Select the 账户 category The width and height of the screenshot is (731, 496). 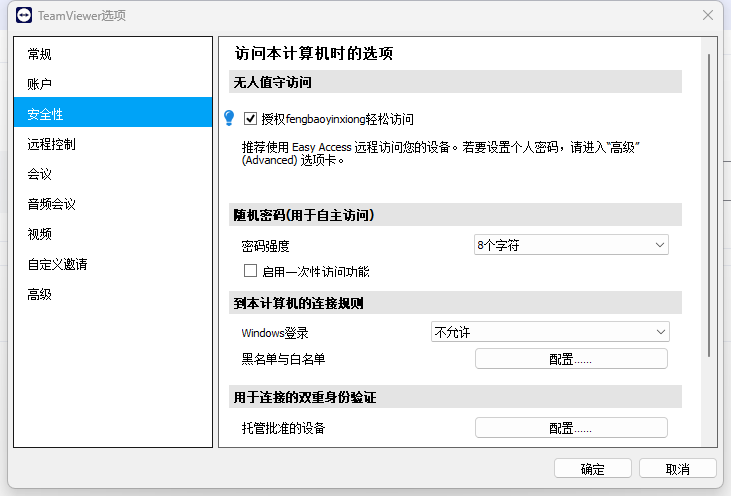[113, 84]
